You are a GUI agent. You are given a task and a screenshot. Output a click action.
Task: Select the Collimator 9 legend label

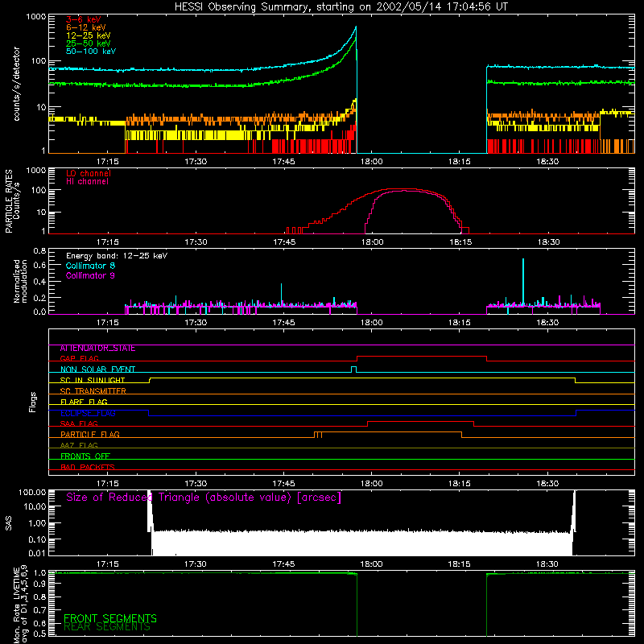point(90,275)
